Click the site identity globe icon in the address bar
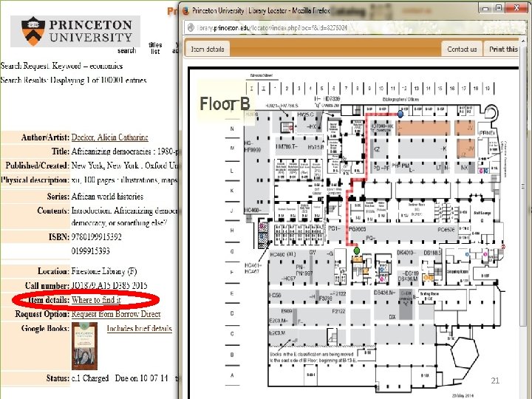This screenshot has height=399, width=532. (191, 27)
